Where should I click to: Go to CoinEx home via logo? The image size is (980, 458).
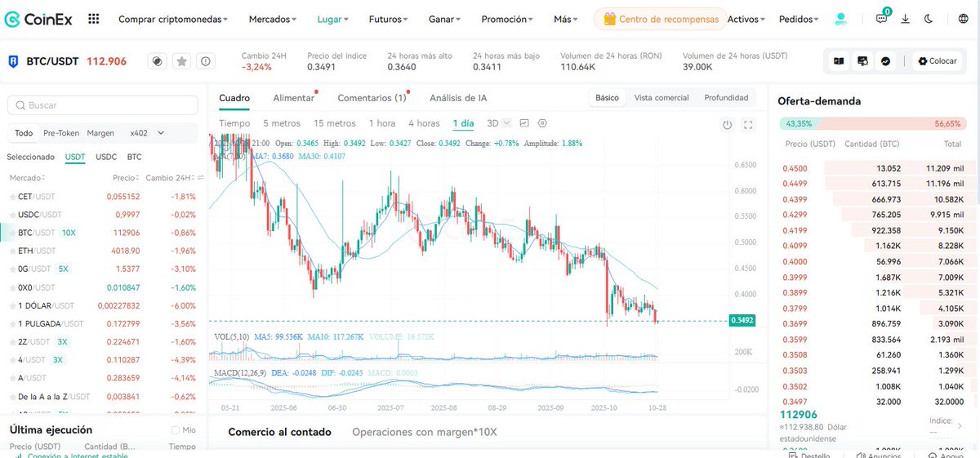pos(40,18)
